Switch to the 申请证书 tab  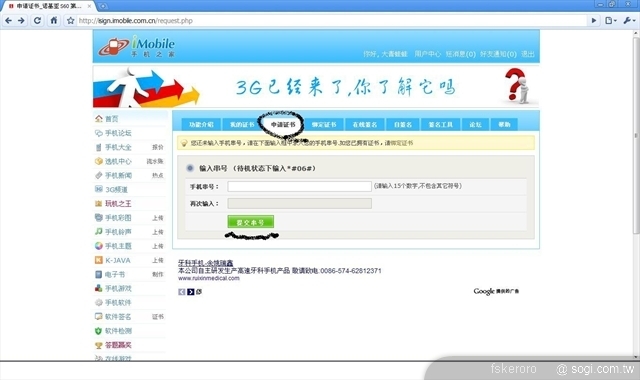[x=283, y=124]
